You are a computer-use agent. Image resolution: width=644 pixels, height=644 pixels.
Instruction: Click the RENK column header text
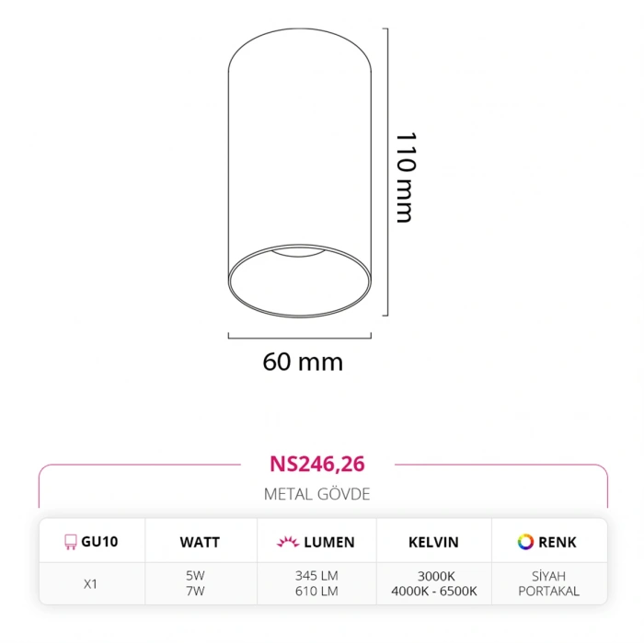pos(558,542)
